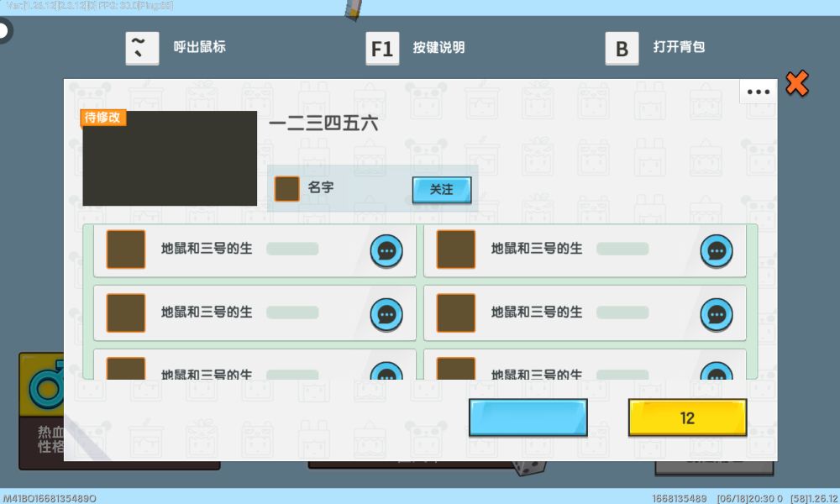Click the tilde key icon for mouse cursor
Screen dimensions: 840x504
141,48
